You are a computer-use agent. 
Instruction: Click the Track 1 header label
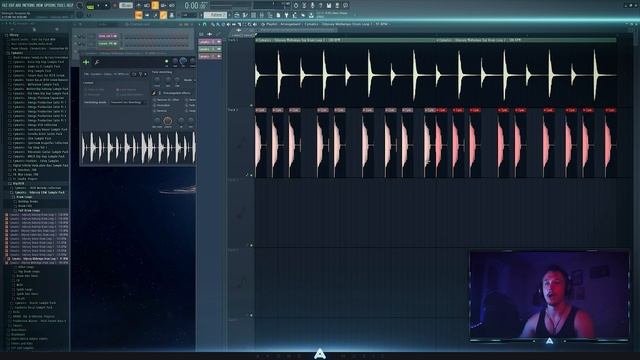point(232,40)
